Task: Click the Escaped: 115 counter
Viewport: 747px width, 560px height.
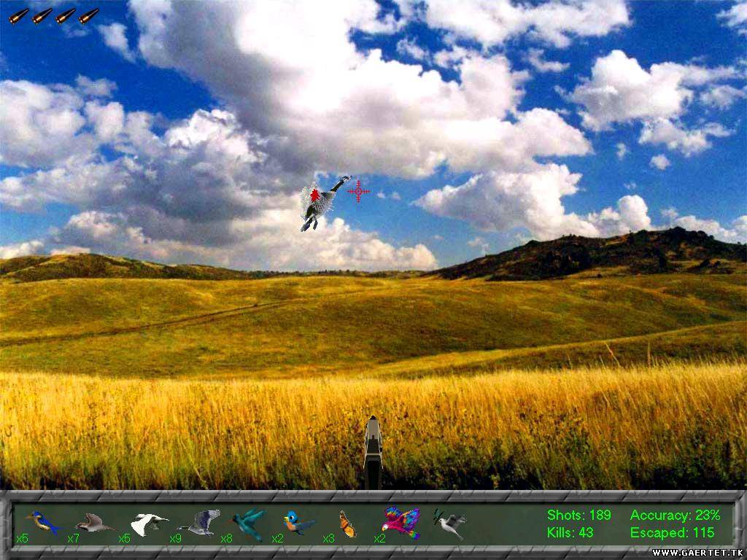Action: (672, 533)
